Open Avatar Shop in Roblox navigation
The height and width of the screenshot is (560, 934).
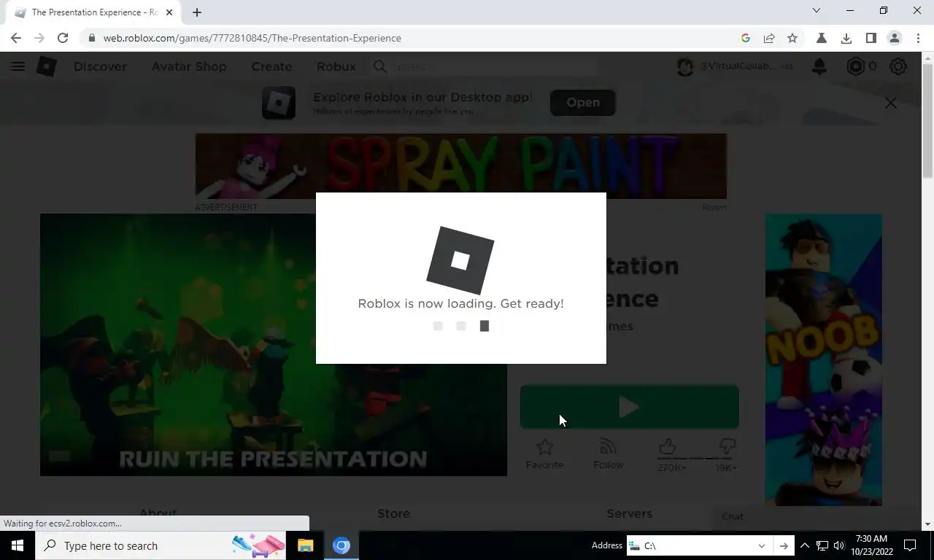coord(189,66)
